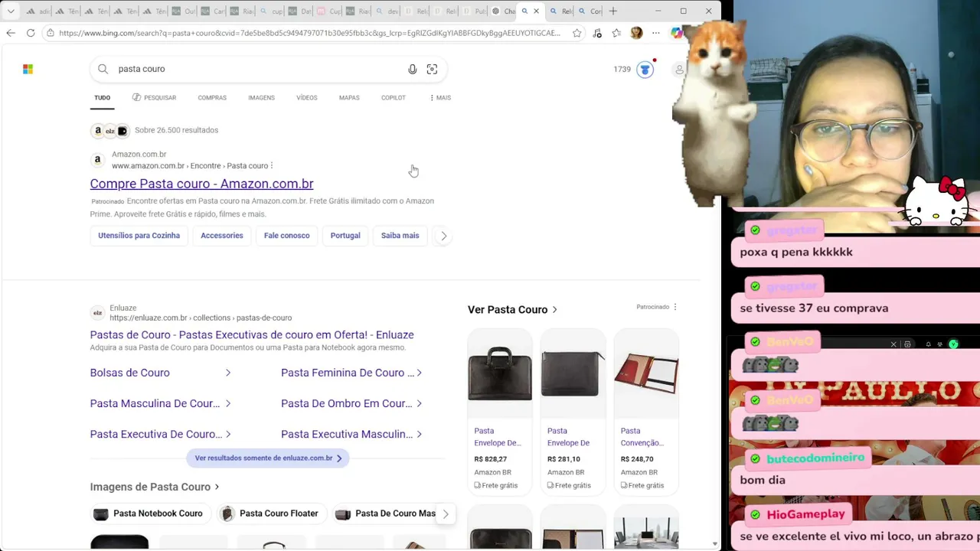Expand the MAIS menu

(x=440, y=98)
